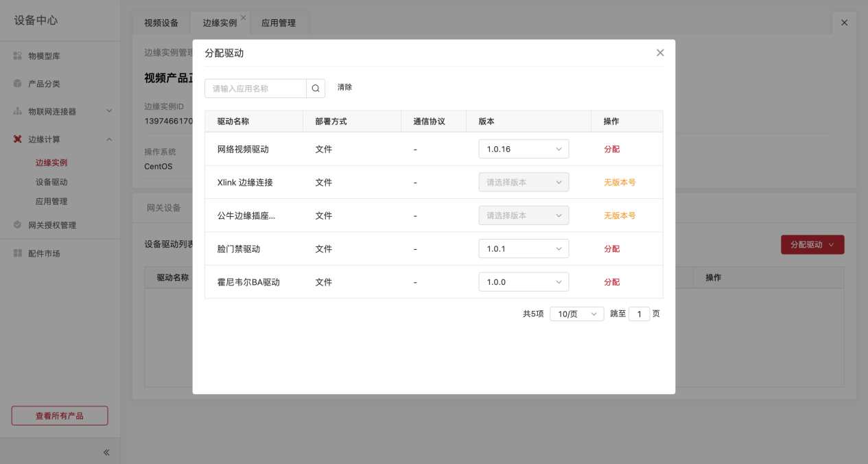Click the 跳至 page number input
Viewport: 868px width, 464px height.
[639, 314]
